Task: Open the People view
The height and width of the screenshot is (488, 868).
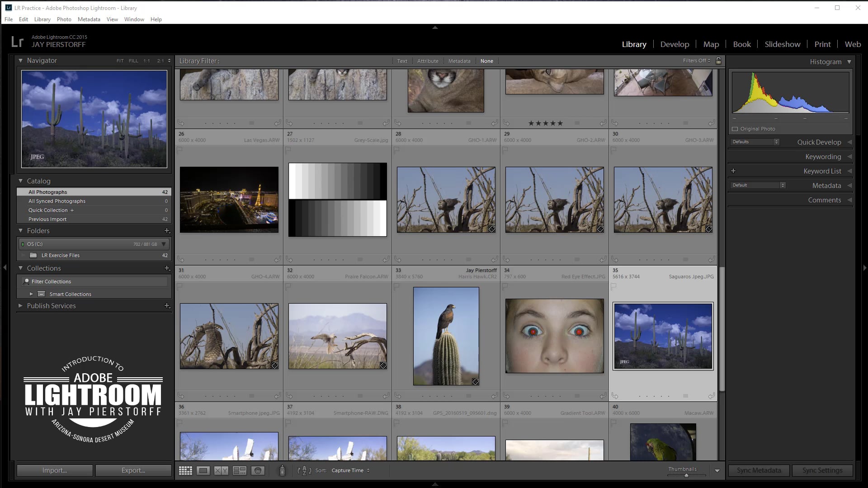Action: (x=258, y=470)
